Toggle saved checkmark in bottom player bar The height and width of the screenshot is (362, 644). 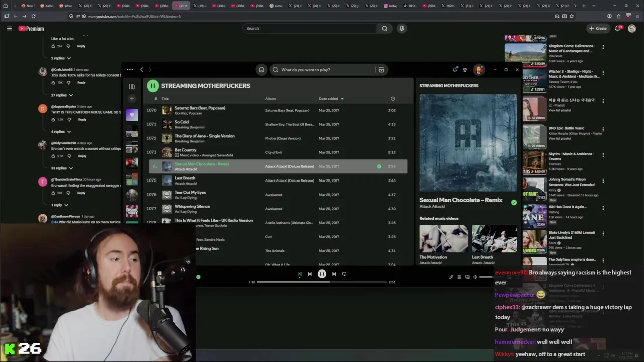point(198,277)
